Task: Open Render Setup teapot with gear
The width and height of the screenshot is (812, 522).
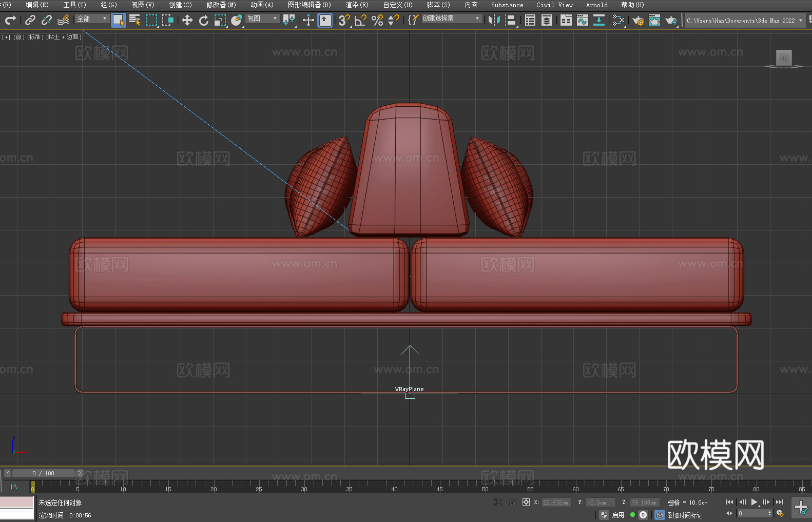Action: coord(637,21)
